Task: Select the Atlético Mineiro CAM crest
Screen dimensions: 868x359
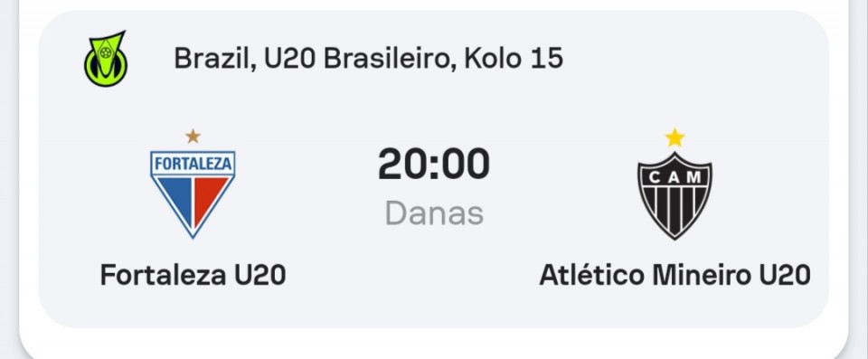Action: click(675, 195)
